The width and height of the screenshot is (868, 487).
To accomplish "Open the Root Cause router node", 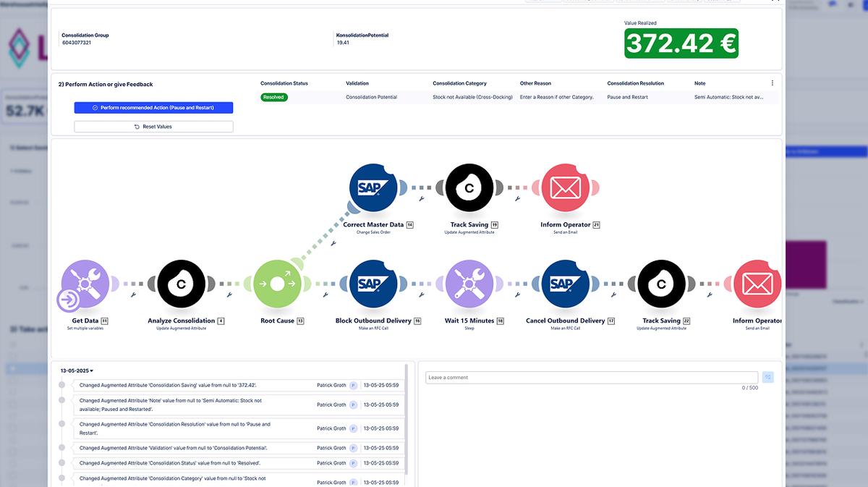I will click(277, 284).
